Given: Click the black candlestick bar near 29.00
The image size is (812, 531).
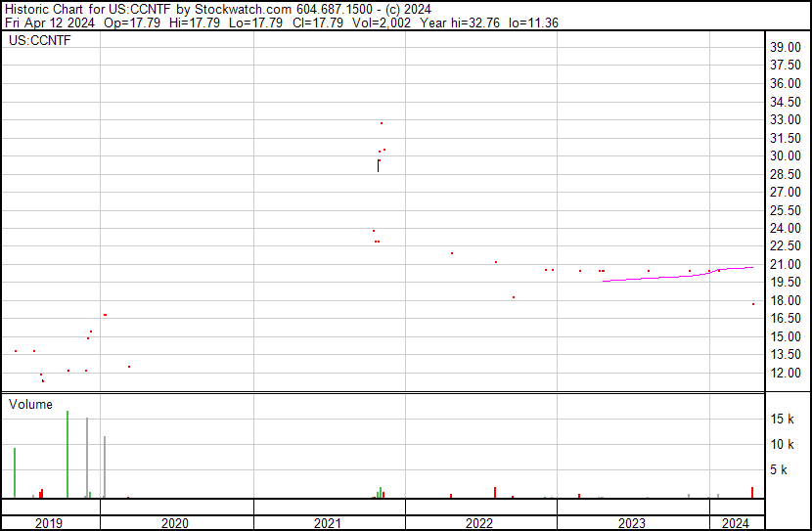Looking at the screenshot, I should (378, 165).
